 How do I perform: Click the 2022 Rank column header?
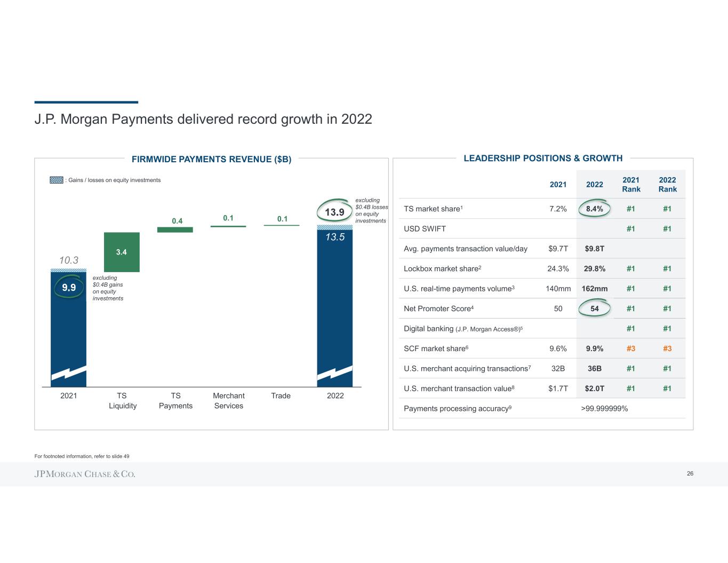tap(667, 185)
